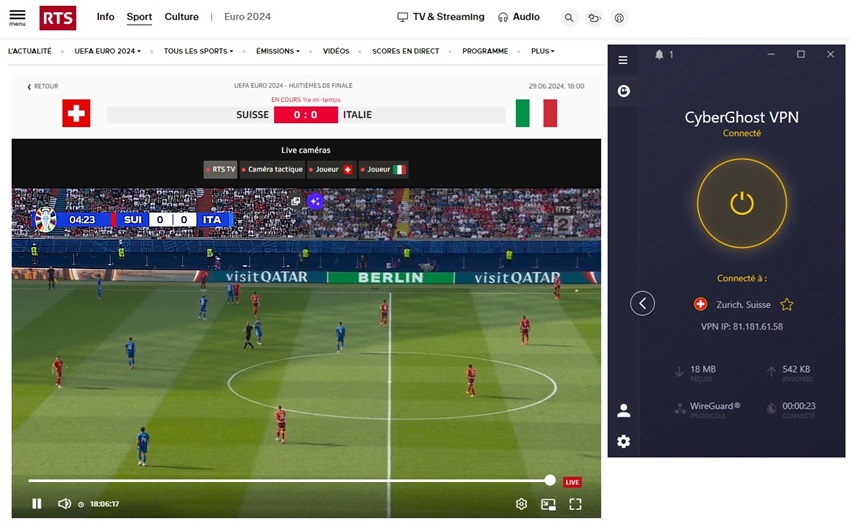Click the Switzerland flag next to SUISSE
The width and height of the screenshot is (850, 522).
pyautogui.click(x=76, y=113)
